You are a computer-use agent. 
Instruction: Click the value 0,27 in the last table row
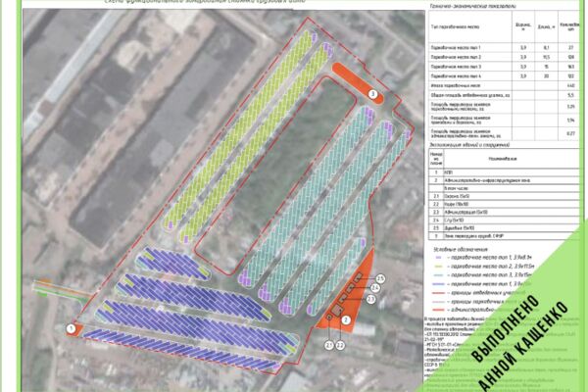[x=571, y=133]
